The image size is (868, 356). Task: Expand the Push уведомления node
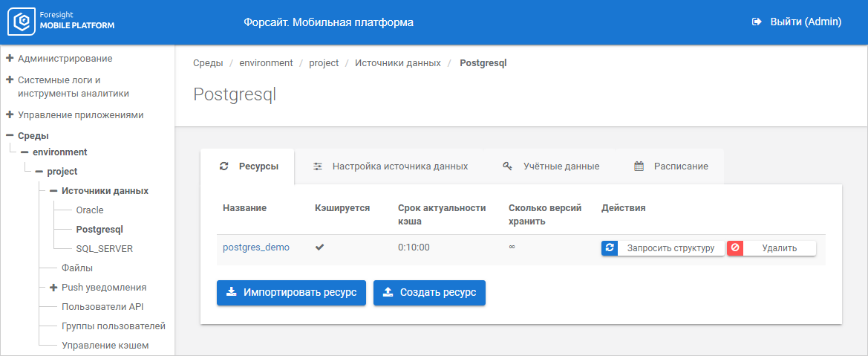click(53, 288)
